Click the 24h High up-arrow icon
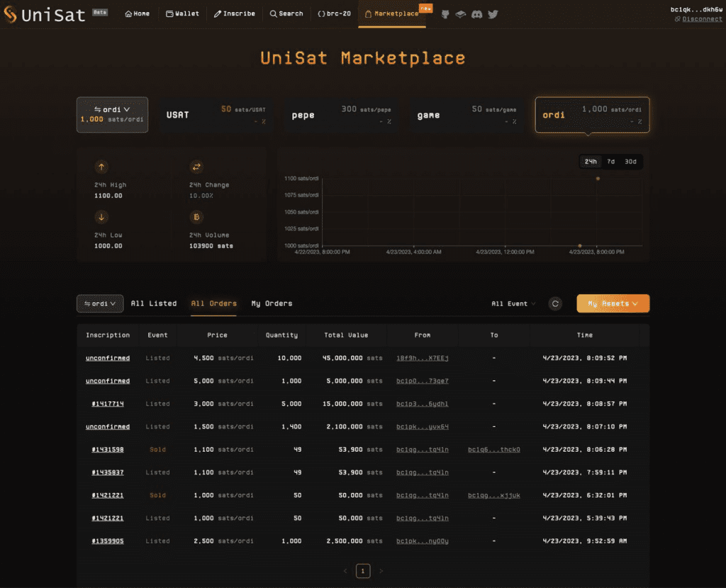The image size is (726, 588). 101,167
